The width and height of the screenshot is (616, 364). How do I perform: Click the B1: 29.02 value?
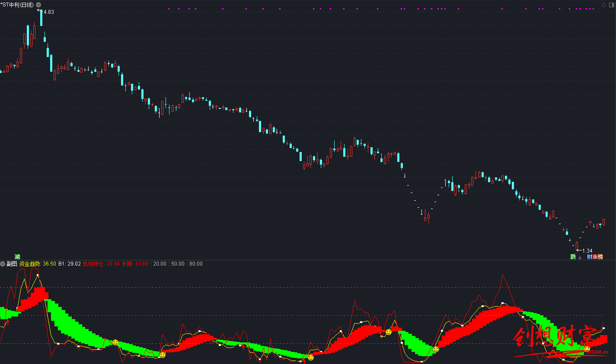click(x=70, y=264)
